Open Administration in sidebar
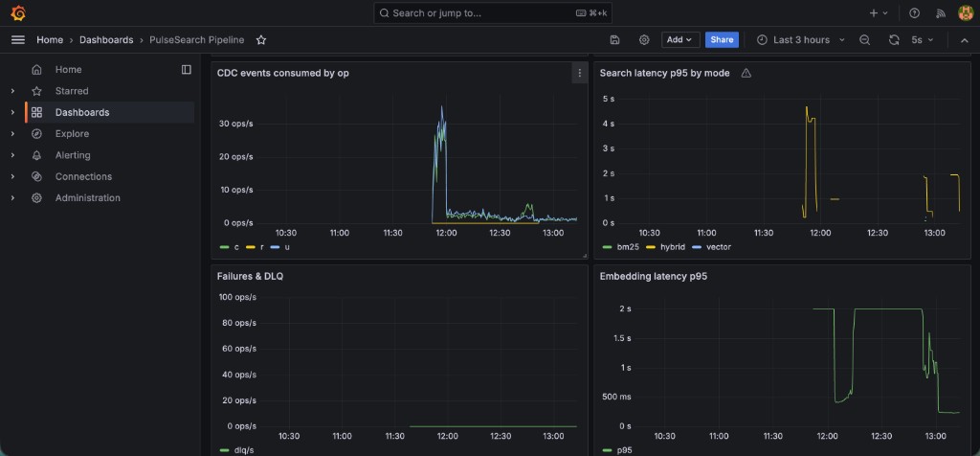This screenshot has width=980, height=456. tap(87, 197)
